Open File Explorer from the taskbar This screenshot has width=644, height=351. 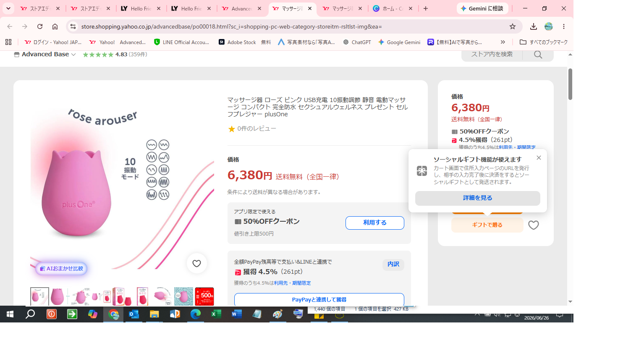(154, 314)
